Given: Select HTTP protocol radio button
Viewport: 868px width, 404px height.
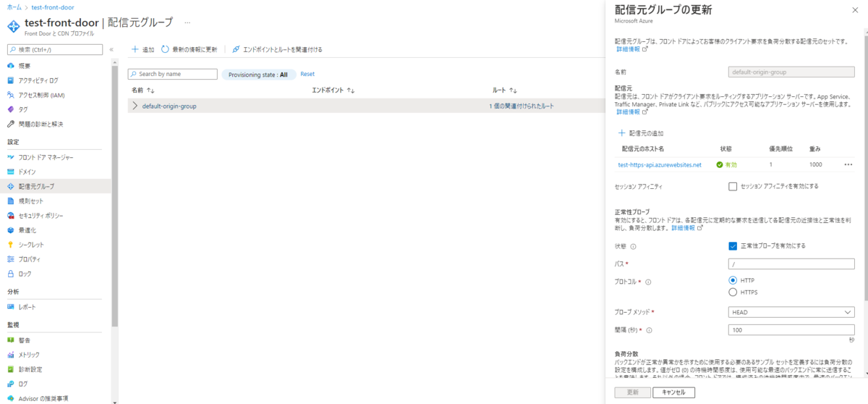Looking at the screenshot, I should 733,280.
